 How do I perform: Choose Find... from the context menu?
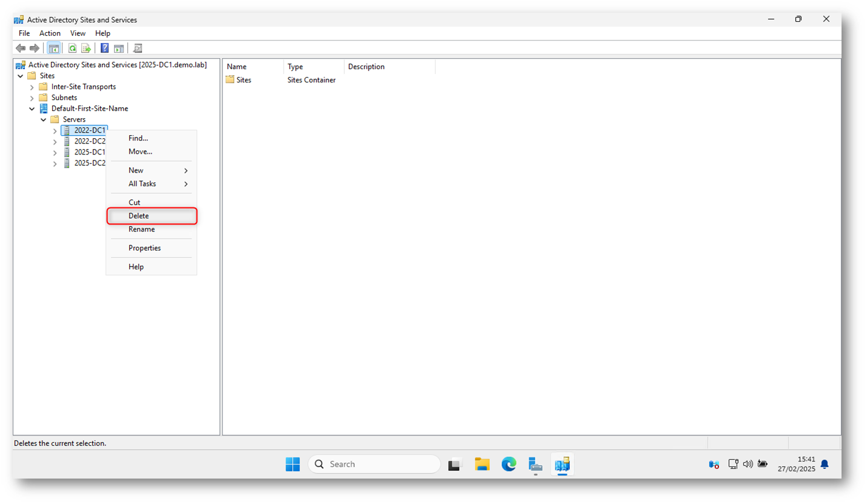point(152,138)
